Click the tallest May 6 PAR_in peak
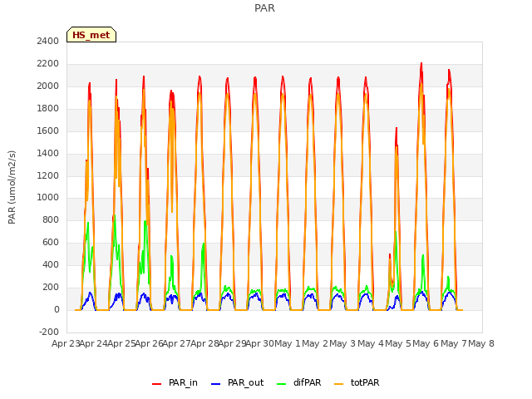Viewport: 532px width, 399px height. [421, 63]
